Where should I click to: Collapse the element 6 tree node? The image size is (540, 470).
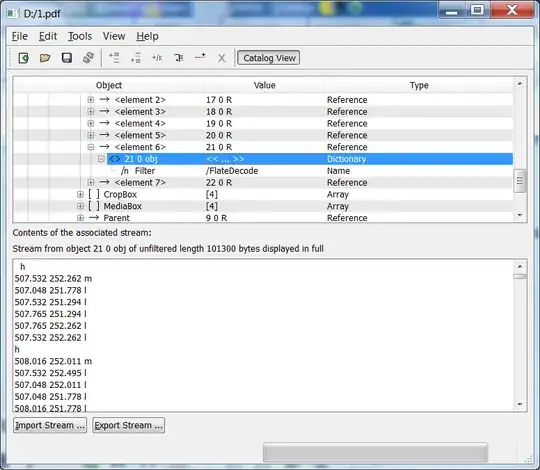[91, 147]
